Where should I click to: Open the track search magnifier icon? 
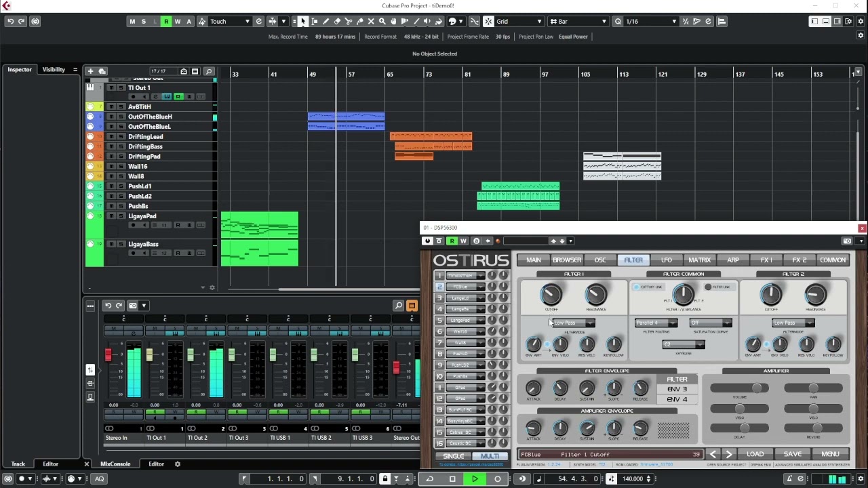click(x=209, y=71)
